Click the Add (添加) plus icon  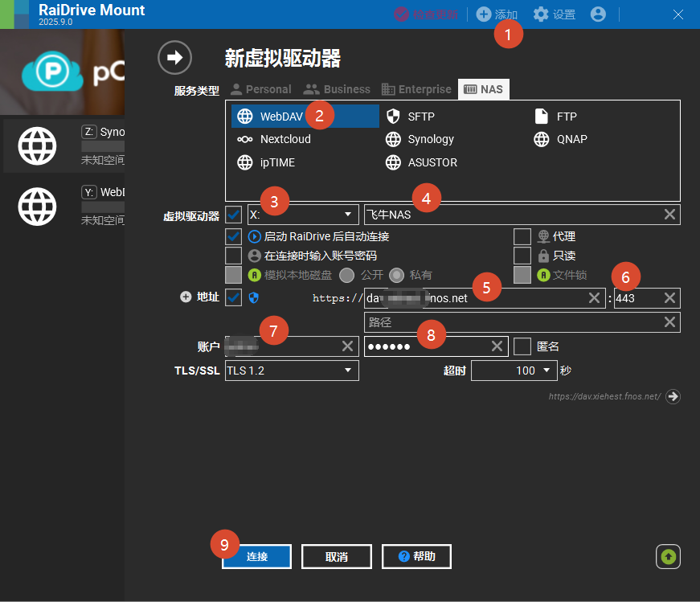point(484,14)
